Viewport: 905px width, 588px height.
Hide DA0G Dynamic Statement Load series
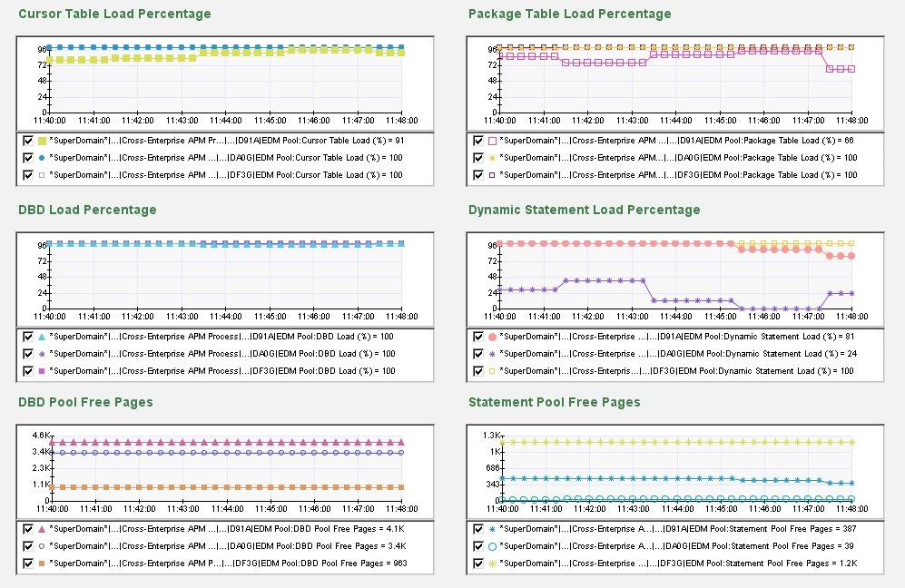click(x=477, y=354)
